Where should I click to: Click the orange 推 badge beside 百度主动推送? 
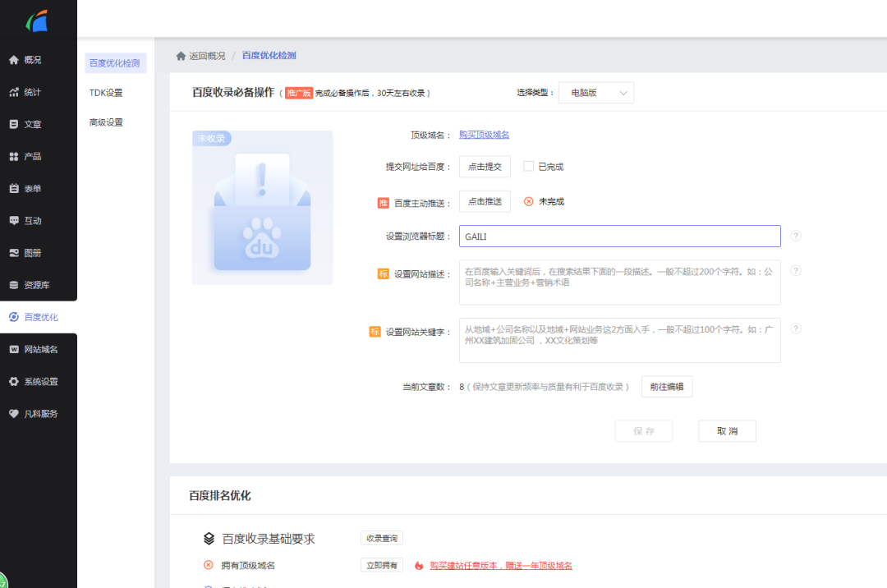383,203
